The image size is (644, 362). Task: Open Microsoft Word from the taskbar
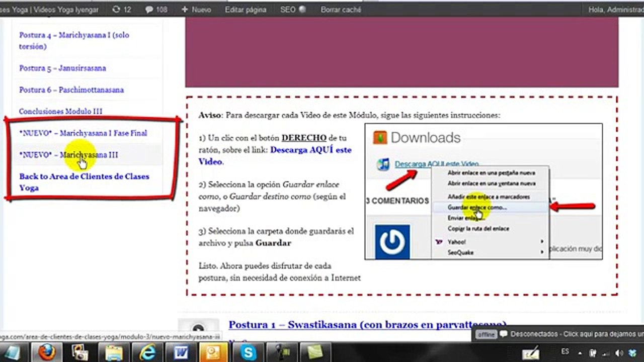pyautogui.click(x=181, y=352)
